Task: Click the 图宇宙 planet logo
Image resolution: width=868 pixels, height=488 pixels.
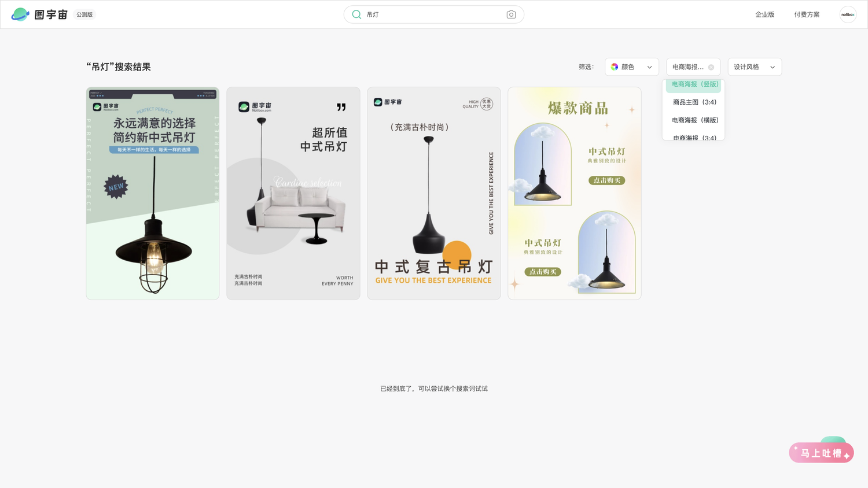Action: click(x=20, y=14)
